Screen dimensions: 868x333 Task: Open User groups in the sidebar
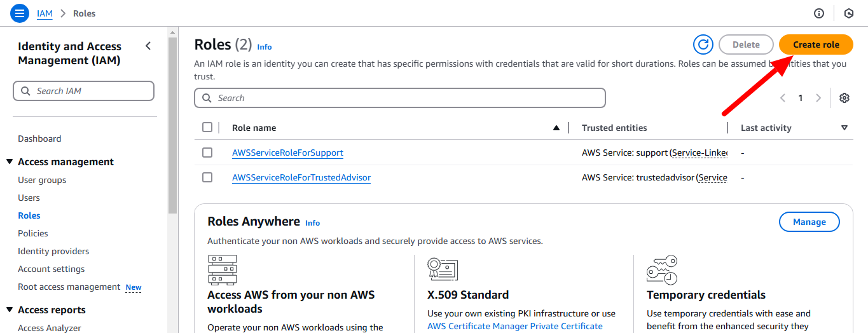pos(42,180)
